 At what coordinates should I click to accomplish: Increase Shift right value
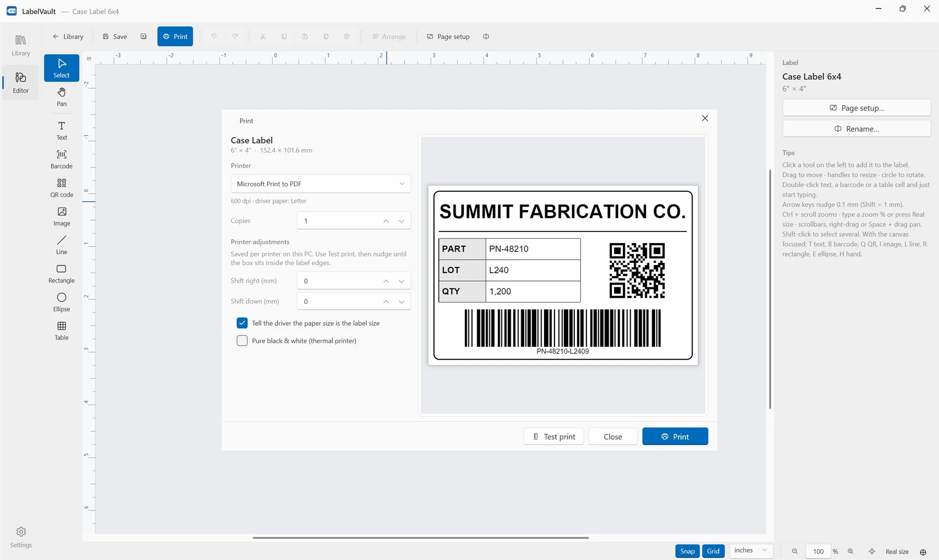pyautogui.click(x=386, y=281)
